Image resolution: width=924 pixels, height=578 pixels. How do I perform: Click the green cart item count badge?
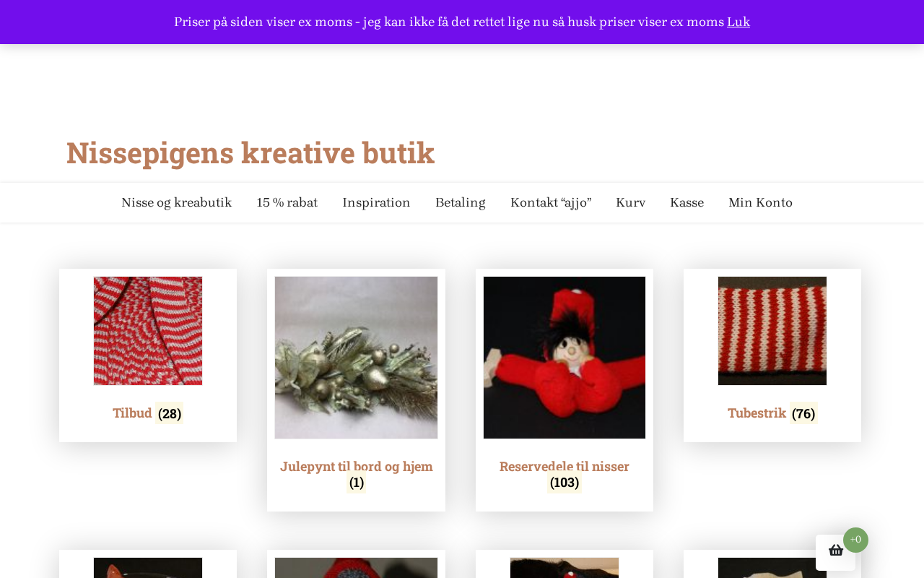click(x=855, y=540)
